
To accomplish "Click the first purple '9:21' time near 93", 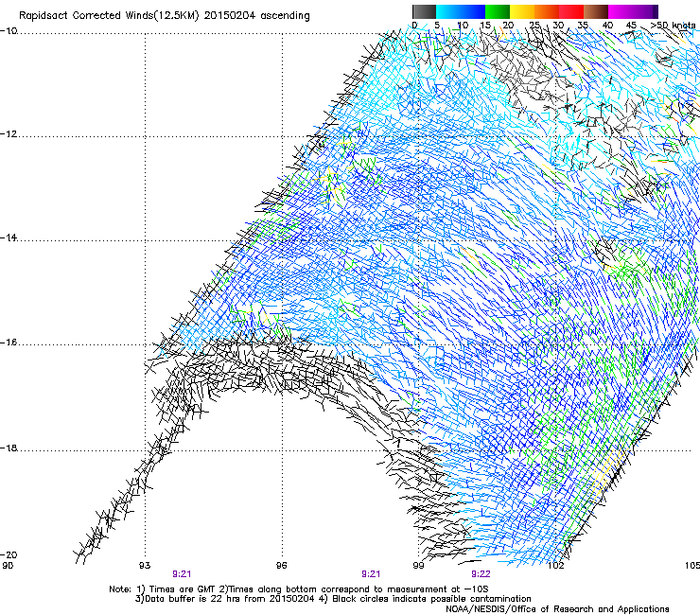I will (x=182, y=574).
